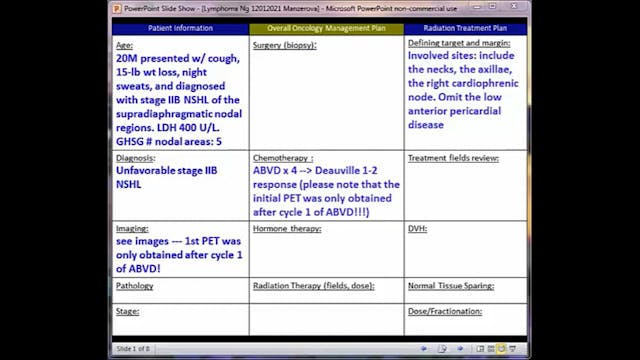The image size is (640, 360).
Task: Click the 'Chemotherapy :' label
Action: 283,158
